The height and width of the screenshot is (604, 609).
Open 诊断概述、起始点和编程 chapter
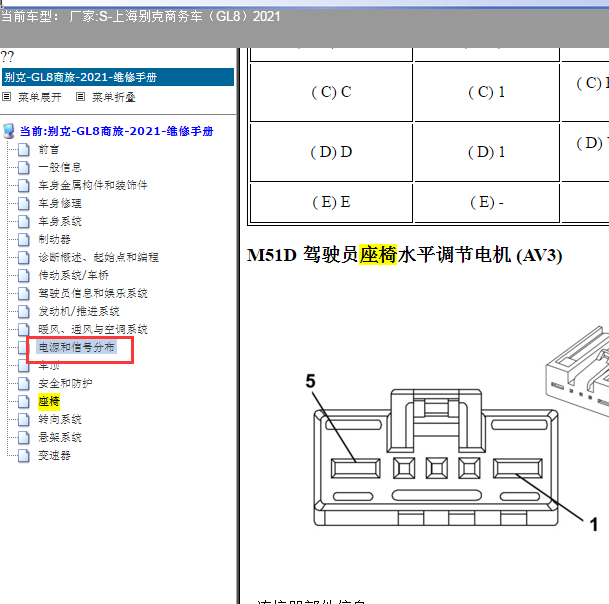coord(98,257)
